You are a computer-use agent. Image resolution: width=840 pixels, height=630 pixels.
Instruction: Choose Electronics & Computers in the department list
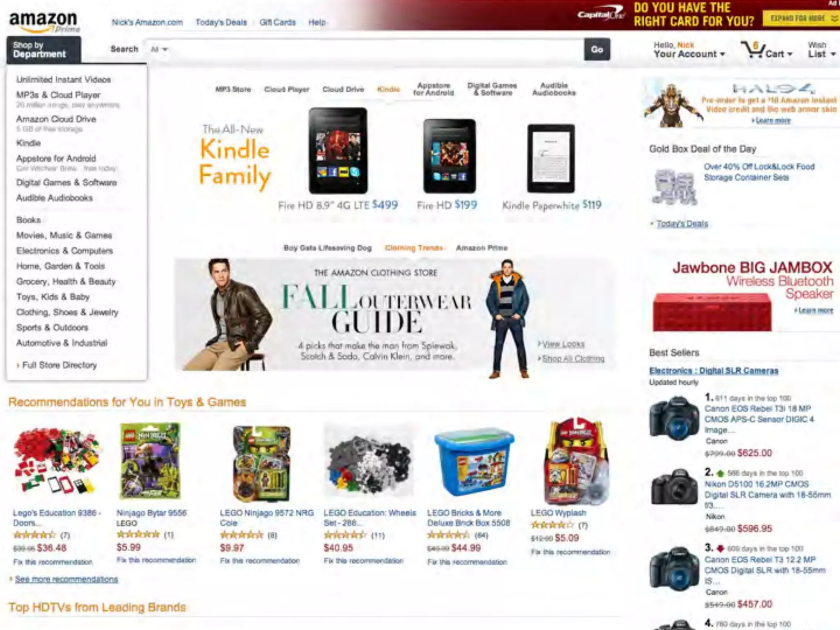(64, 251)
